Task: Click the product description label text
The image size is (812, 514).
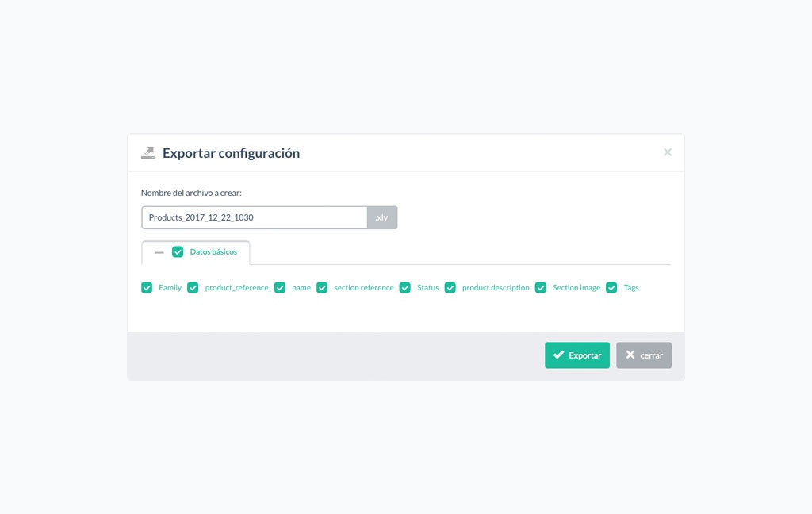Action: pyautogui.click(x=496, y=288)
